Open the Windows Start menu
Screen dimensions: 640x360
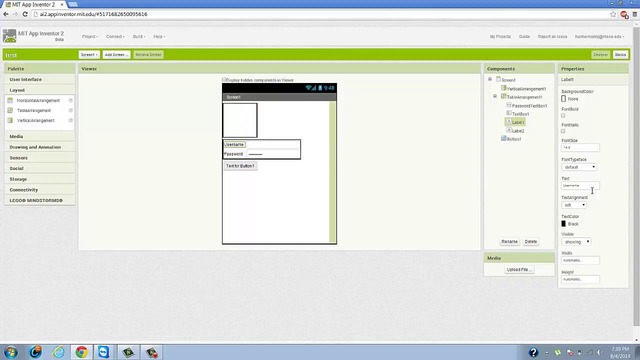click(11, 352)
